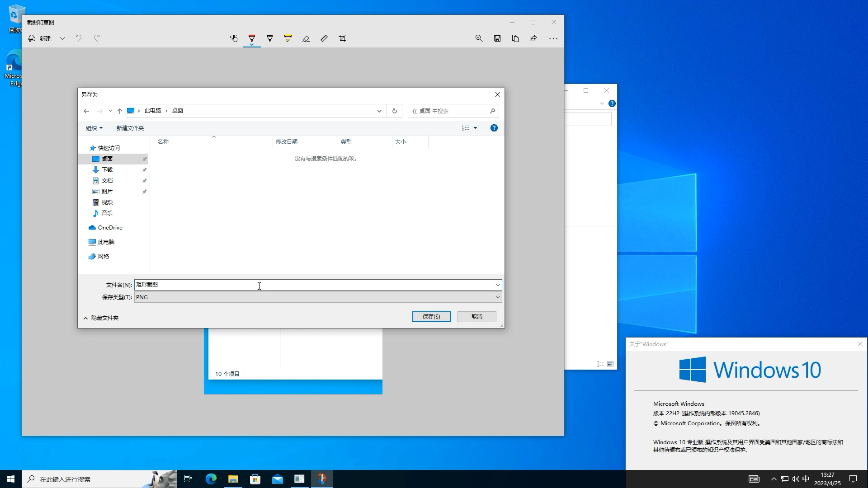Select the red ballpoint pen tool
The image size is (868, 488).
pyautogui.click(x=252, y=38)
